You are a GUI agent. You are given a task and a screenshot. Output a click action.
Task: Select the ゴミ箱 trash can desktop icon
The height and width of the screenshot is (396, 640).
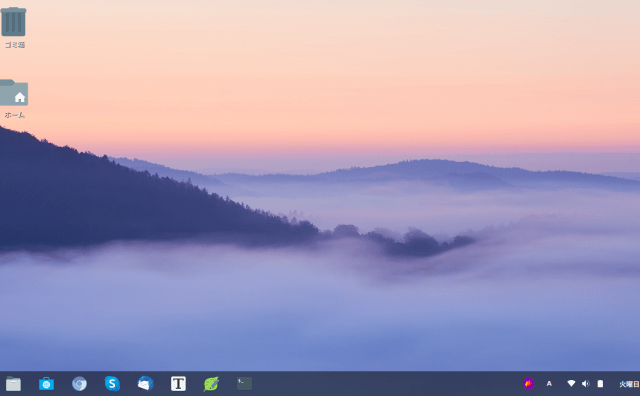click(13, 22)
